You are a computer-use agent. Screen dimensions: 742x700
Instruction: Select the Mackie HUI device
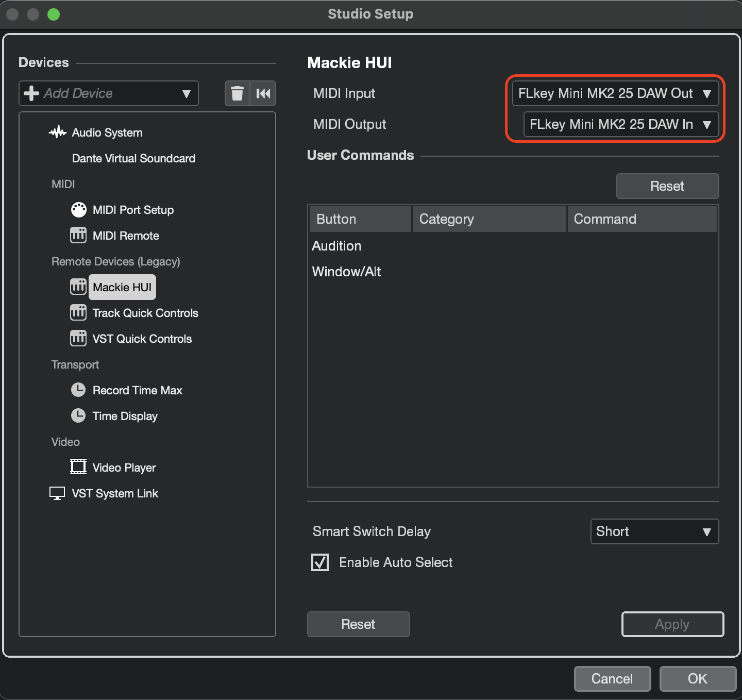[122, 287]
